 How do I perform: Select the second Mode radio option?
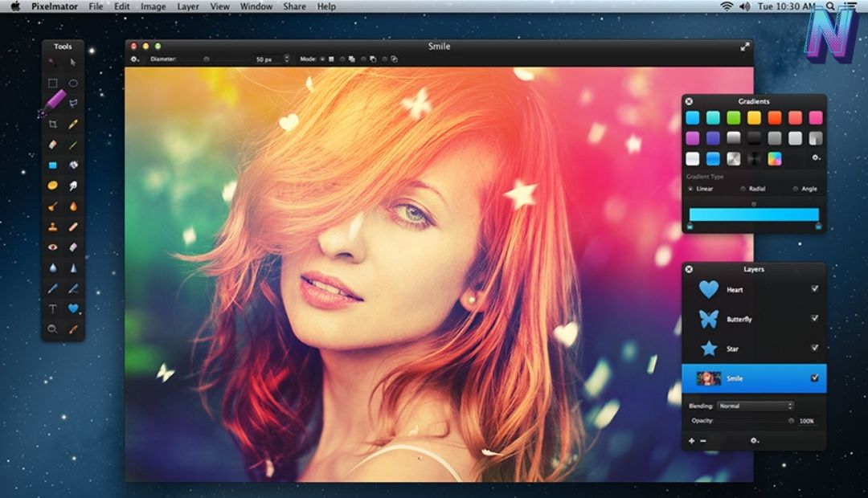point(342,59)
